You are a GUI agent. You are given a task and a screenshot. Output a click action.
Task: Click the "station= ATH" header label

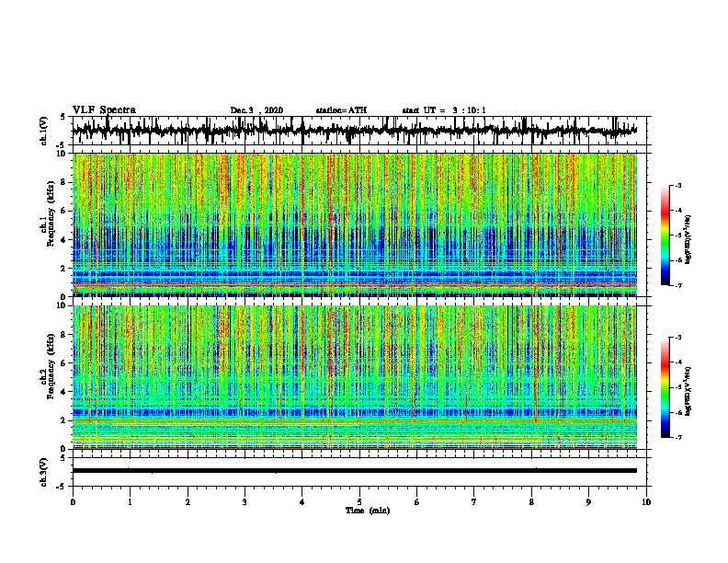[x=341, y=110]
